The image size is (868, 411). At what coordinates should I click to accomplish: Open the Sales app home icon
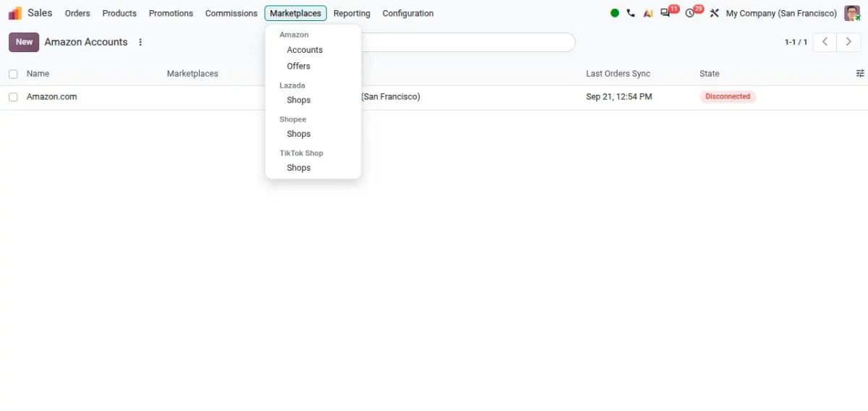coord(15,13)
